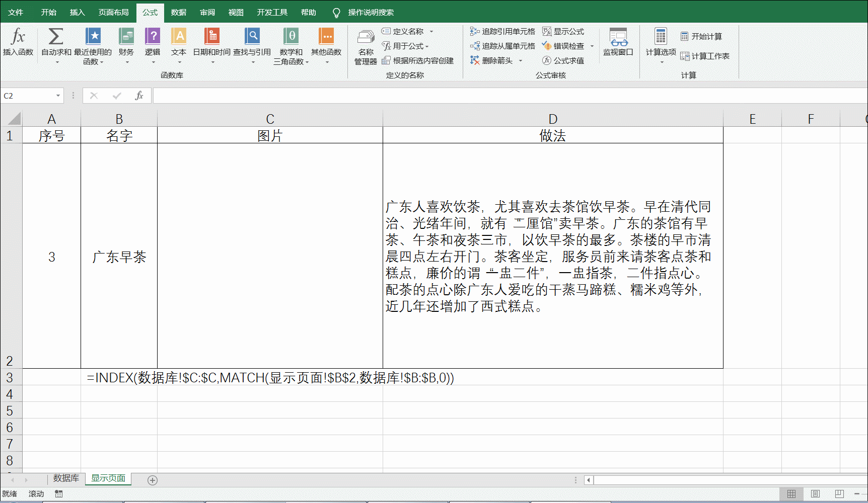The image size is (868, 503).
Task: Open the Use in Formula (用于公式) dropdown
Action: 405,46
